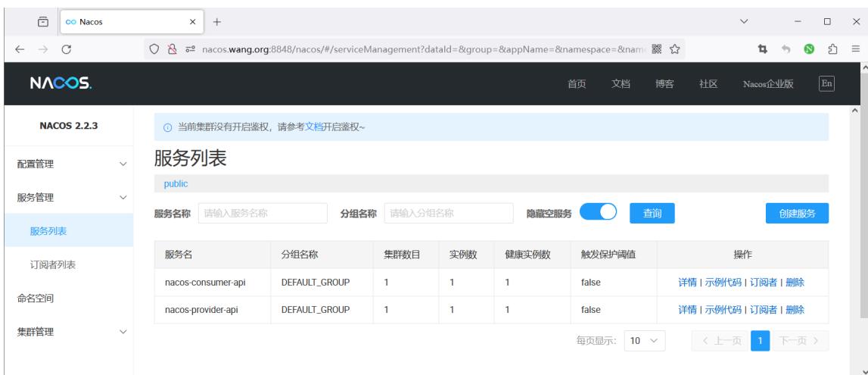Click the tracking protection shield icon
Image resolution: width=868 pixels, height=375 pixels.
pyautogui.click(x=155, y=49)
